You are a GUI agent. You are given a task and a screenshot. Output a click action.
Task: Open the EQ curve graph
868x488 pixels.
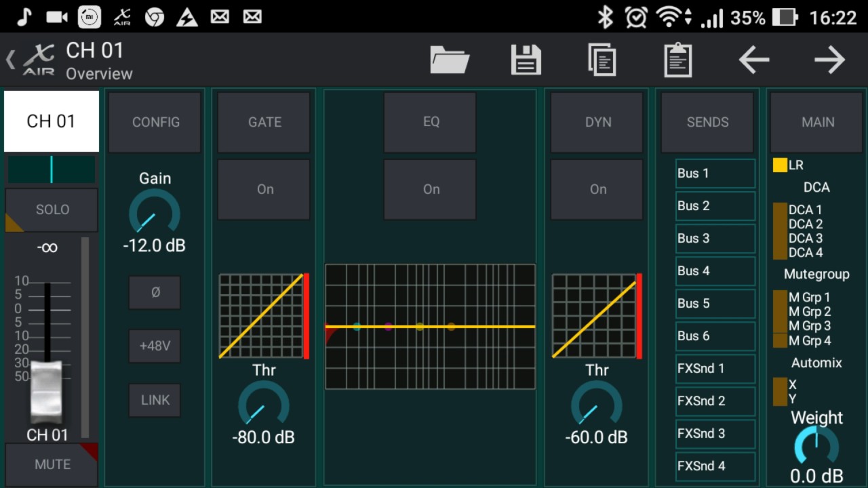[430, 327]
